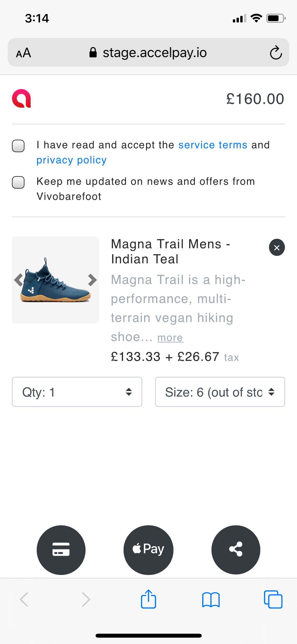The height and width of the screenshot is (644, 297).
Task: Tap the AccelPay logo
Action: tap(21, 99)
